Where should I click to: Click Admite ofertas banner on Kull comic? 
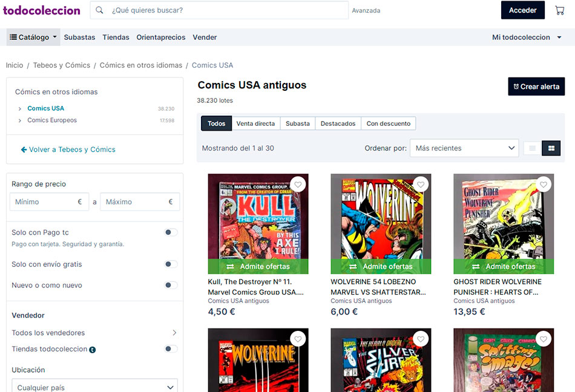click(258, 266)
